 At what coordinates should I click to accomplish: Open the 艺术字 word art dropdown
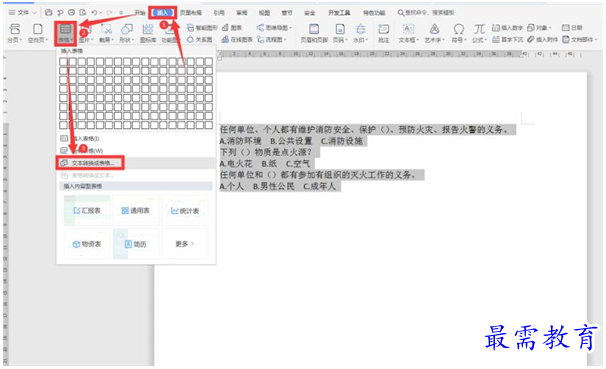434,33
